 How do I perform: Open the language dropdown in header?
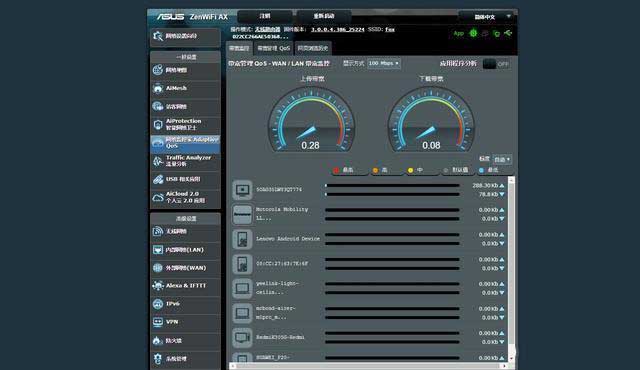[x=486, y=17]
